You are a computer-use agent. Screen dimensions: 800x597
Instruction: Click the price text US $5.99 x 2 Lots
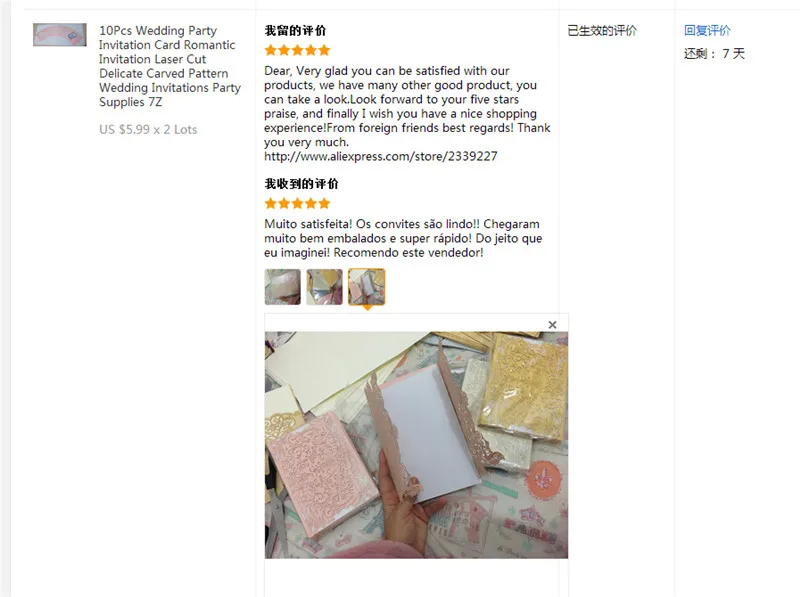tap(148, 130)
